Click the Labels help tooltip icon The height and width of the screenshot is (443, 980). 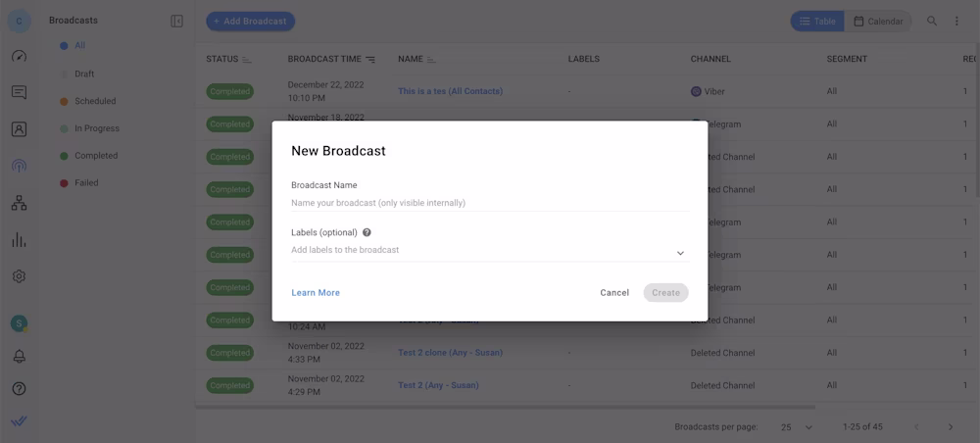[x=367, y=232]
